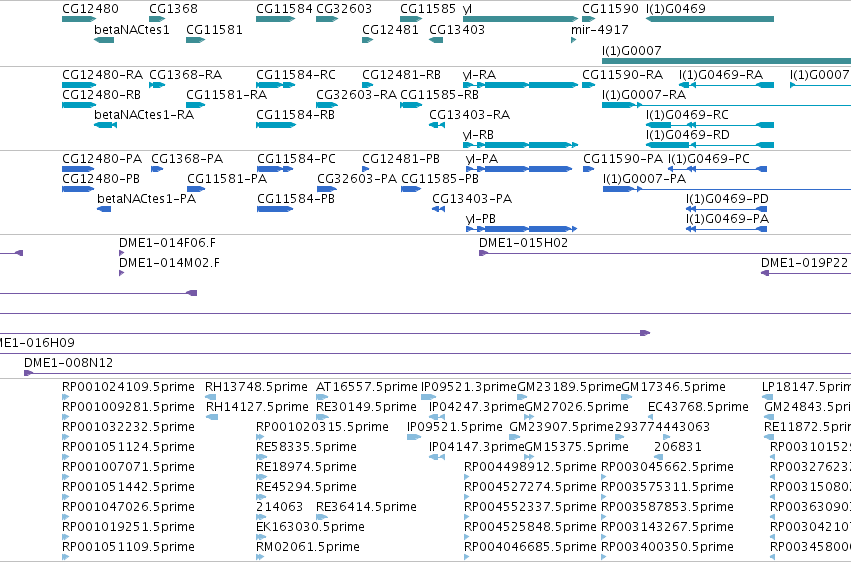
Task: Click the yl-RB transcript label
Action: pos(478,135)
